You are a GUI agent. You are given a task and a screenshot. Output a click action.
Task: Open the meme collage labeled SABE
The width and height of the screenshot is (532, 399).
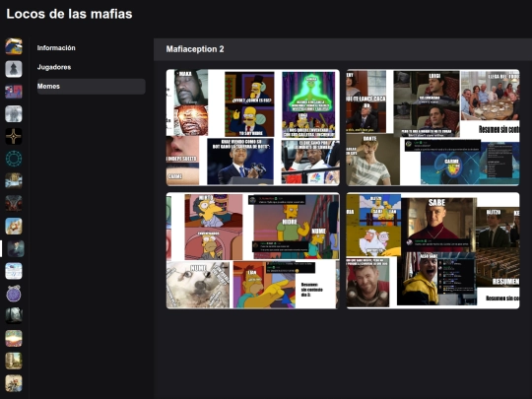click(x=432, y=251)
